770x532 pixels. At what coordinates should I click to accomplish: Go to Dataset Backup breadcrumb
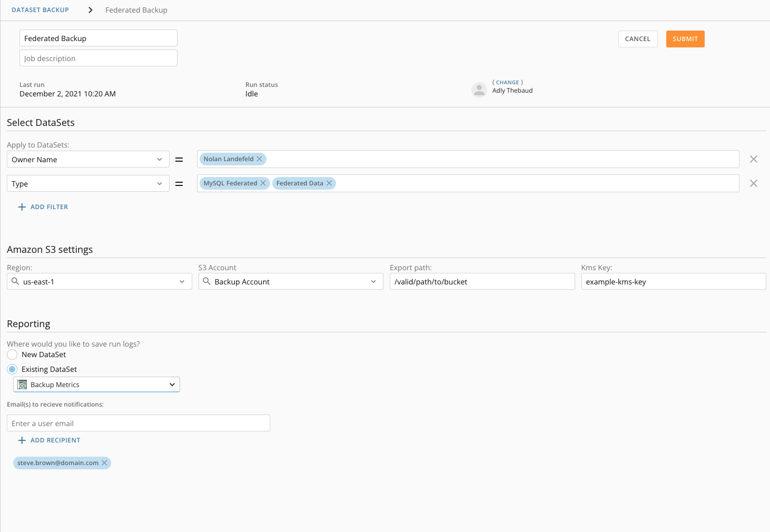click(40, 10)
